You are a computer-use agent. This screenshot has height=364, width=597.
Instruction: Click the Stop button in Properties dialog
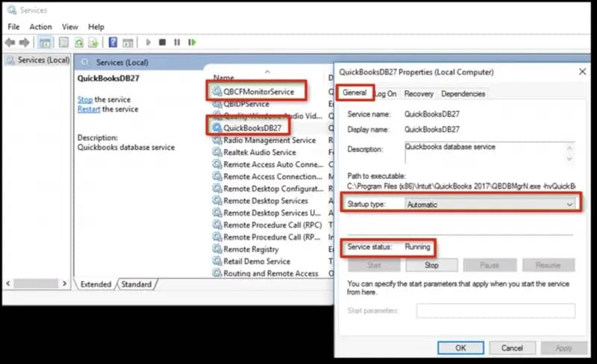coord(432,265)
